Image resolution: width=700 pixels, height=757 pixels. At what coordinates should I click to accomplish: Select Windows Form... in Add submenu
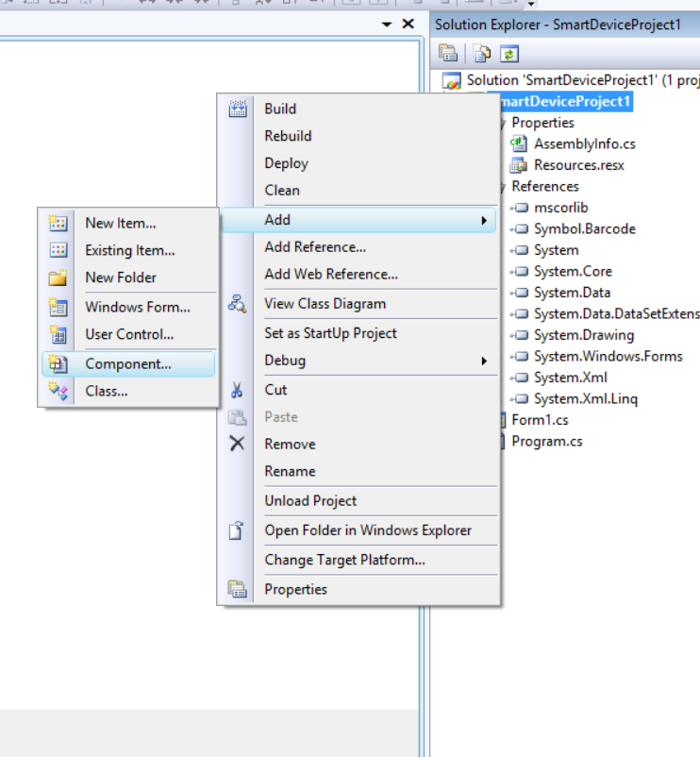point(128,307)
